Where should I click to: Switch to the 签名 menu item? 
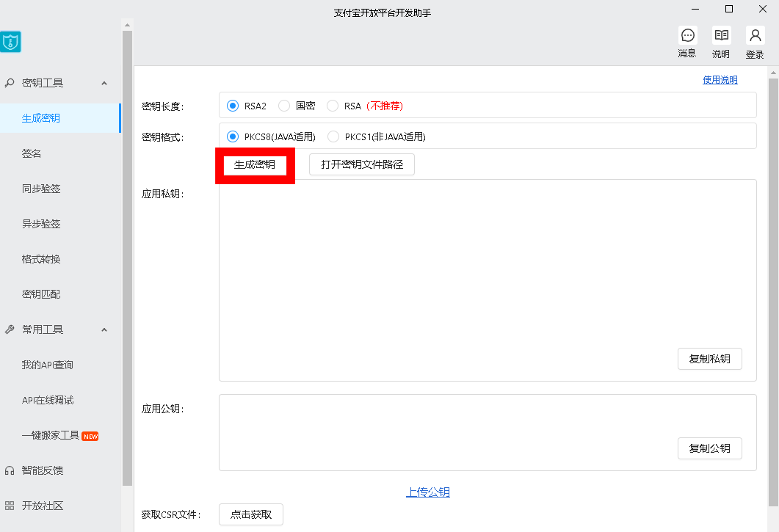click(32, 153)
